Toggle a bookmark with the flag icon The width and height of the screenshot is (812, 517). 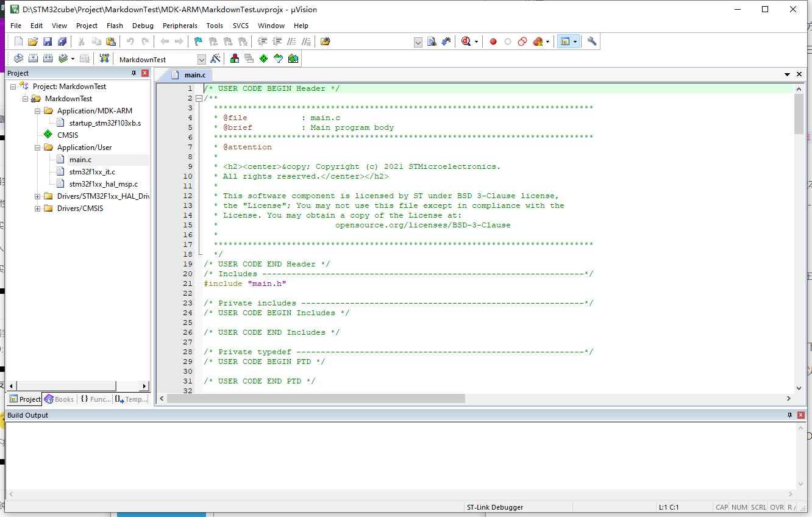(x=198, y=41)
